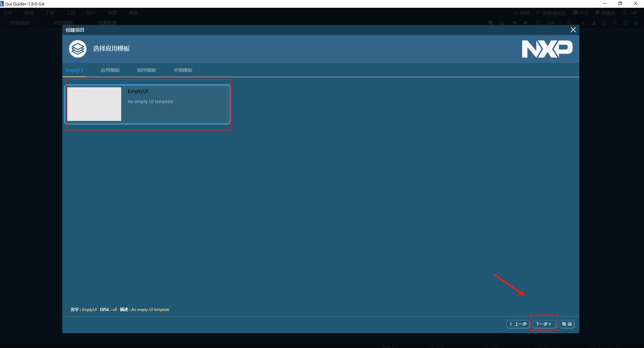The image size is (644, 348).
Task: Click the 上一步 previous button
Action: coord(518,324)
